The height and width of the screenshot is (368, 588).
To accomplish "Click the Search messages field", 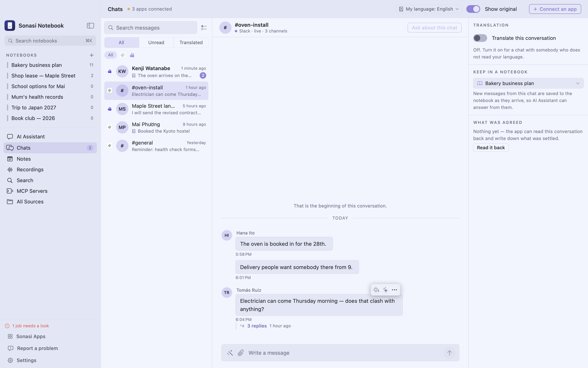I will coord(151,28).
